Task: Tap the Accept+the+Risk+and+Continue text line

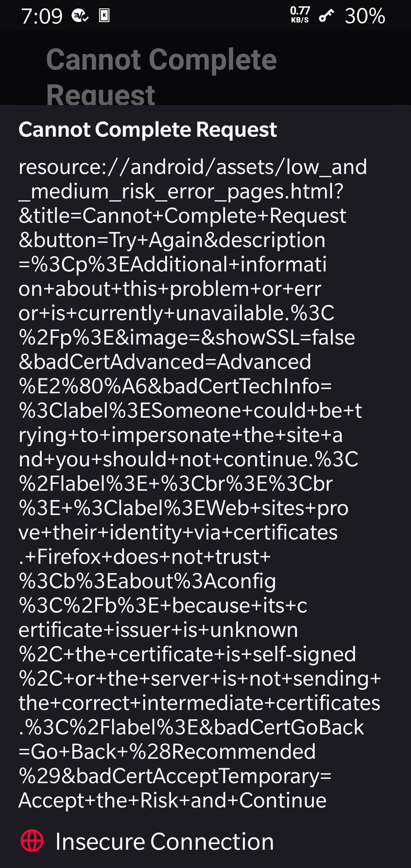Action: click(x=173, y=800)
